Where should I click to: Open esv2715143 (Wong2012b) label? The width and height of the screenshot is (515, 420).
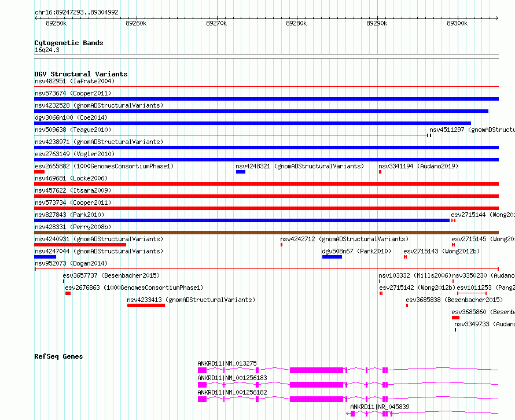click(442, 251)
